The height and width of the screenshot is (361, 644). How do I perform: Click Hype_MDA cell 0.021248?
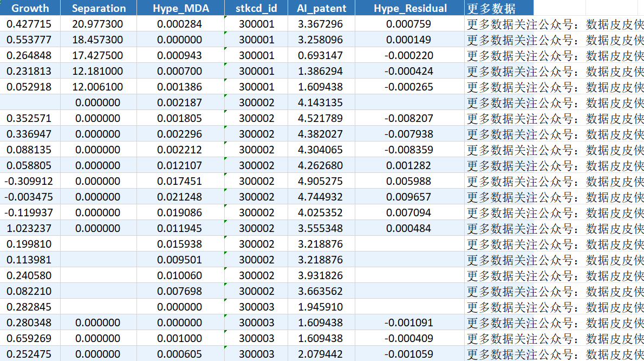[181, 197]
